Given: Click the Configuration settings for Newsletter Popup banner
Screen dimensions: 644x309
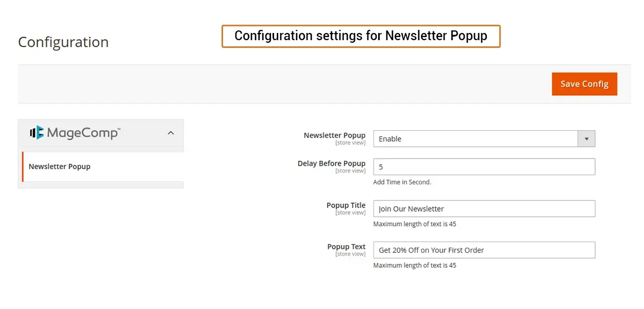Looking at the screenshot, I should [x=361, y=36].
